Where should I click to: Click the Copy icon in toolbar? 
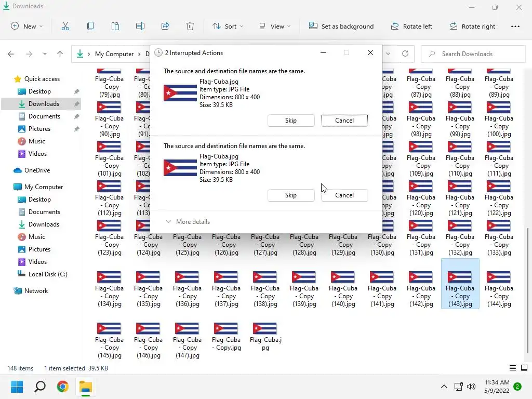[90, 26]
